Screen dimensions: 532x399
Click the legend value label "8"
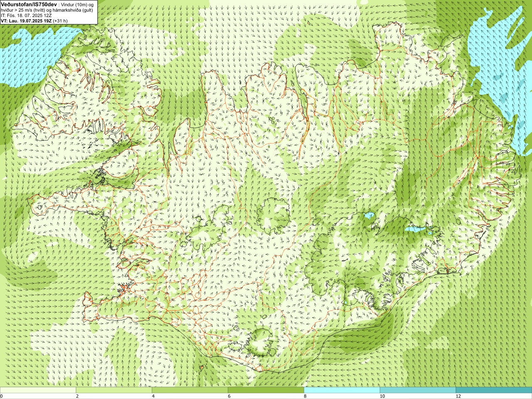coord(305,396)
